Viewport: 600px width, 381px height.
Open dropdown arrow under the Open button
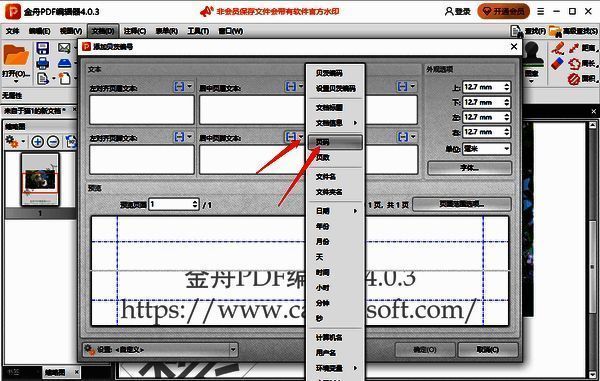coord(16,81)
